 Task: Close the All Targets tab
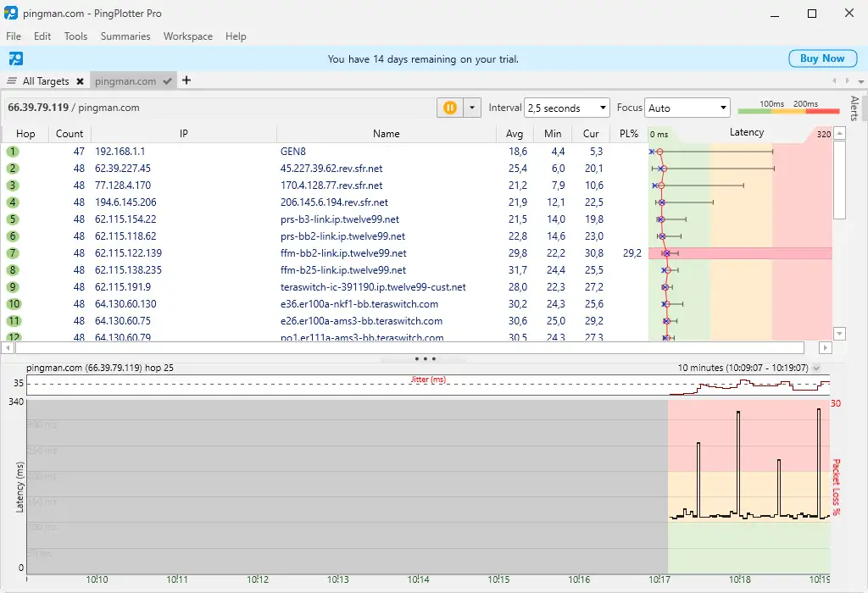click(80, 80)
